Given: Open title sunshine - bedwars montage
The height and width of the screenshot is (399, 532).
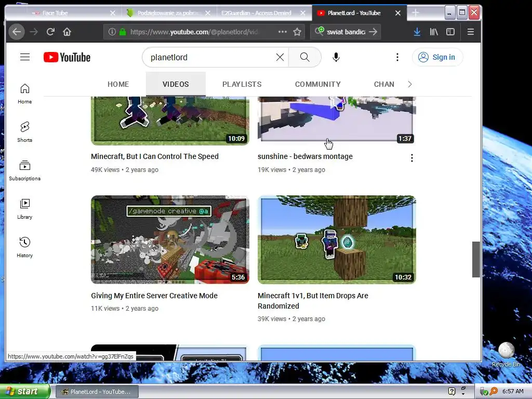Looking at the screenshot, I should pyautogui.click(x=305, y=156).
